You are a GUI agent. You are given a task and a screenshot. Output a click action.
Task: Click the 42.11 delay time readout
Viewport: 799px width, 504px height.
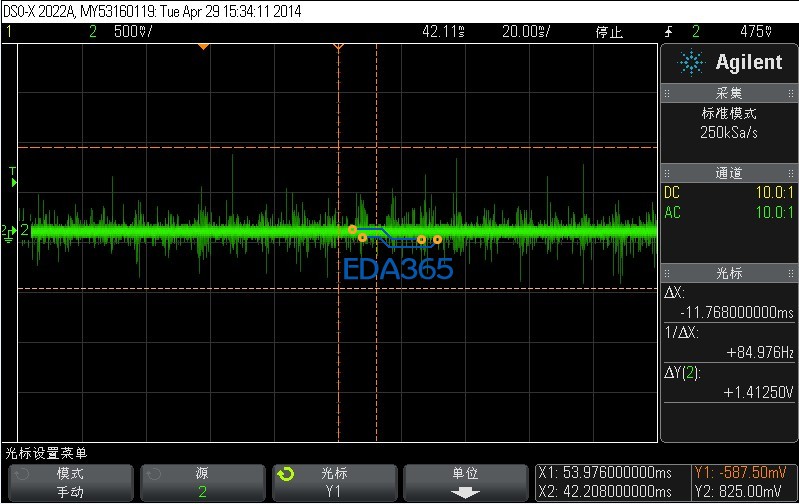tap(443, 32)
